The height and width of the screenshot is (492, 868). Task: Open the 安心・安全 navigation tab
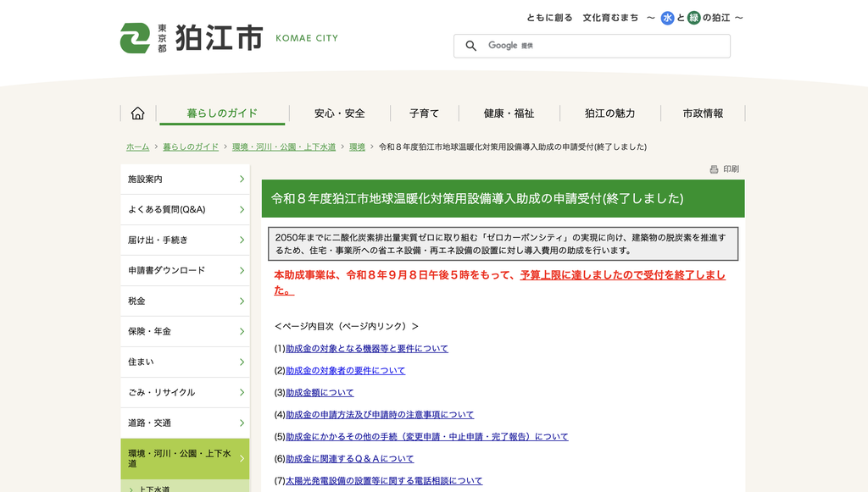point(339,113)
